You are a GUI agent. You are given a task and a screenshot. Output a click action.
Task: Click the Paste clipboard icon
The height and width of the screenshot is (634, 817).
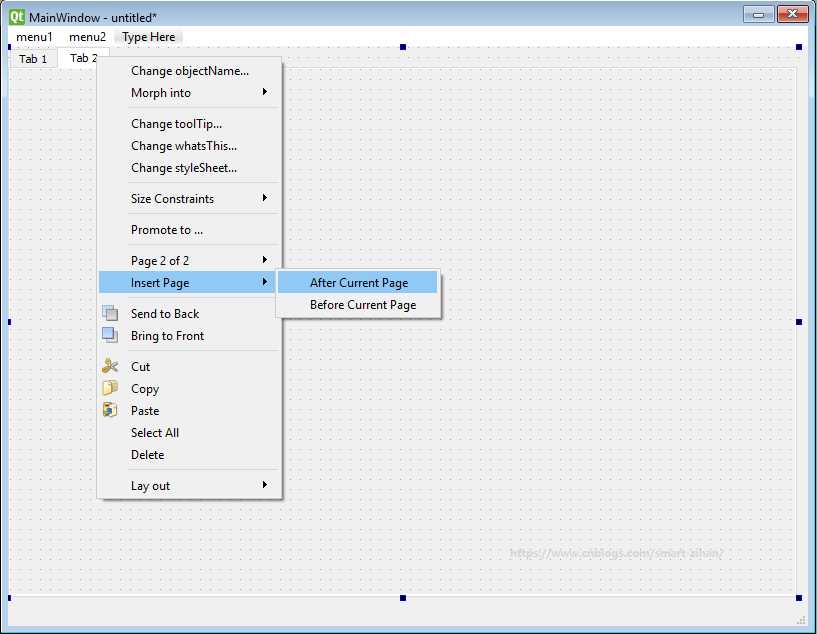(x=110, y=409)
